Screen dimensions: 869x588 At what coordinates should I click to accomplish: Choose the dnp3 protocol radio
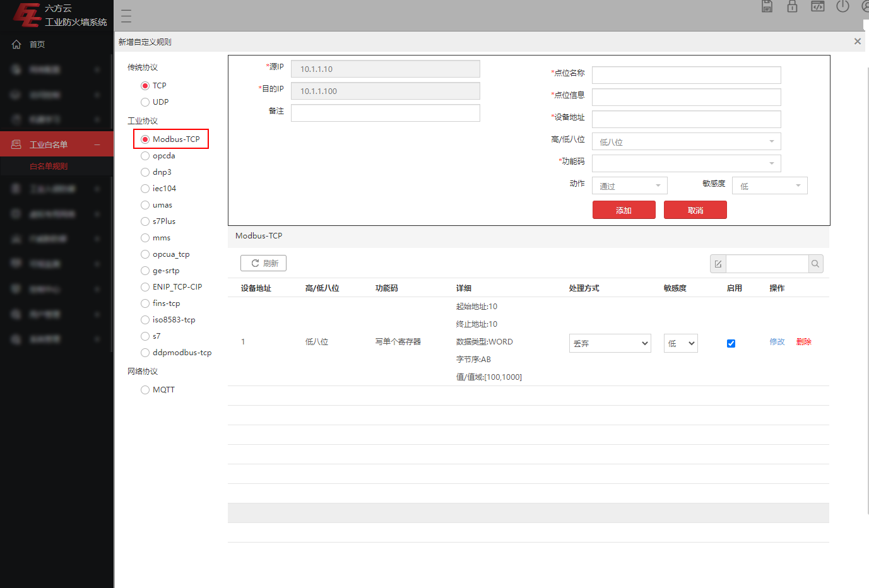point(145,172)
